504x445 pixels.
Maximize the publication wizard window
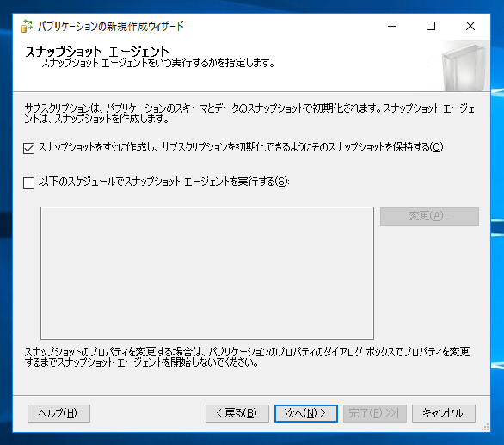[431, 26]
